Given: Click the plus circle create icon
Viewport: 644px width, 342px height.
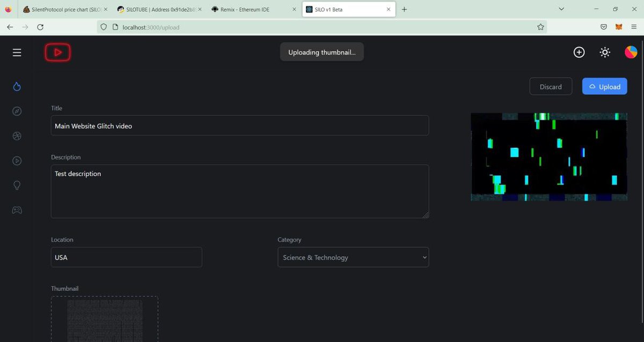Looking at the screenshot, I should pos(579,52).
